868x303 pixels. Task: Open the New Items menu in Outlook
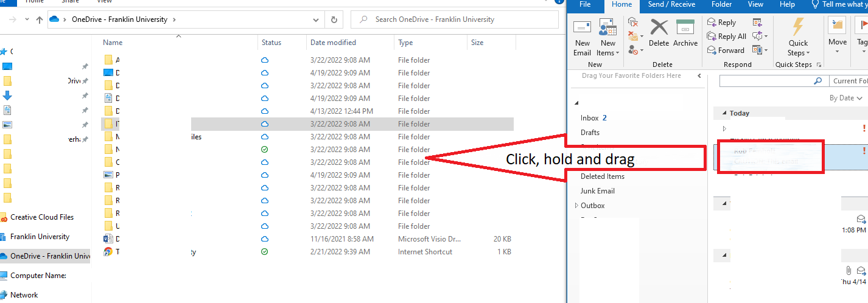tap(607, 38)
